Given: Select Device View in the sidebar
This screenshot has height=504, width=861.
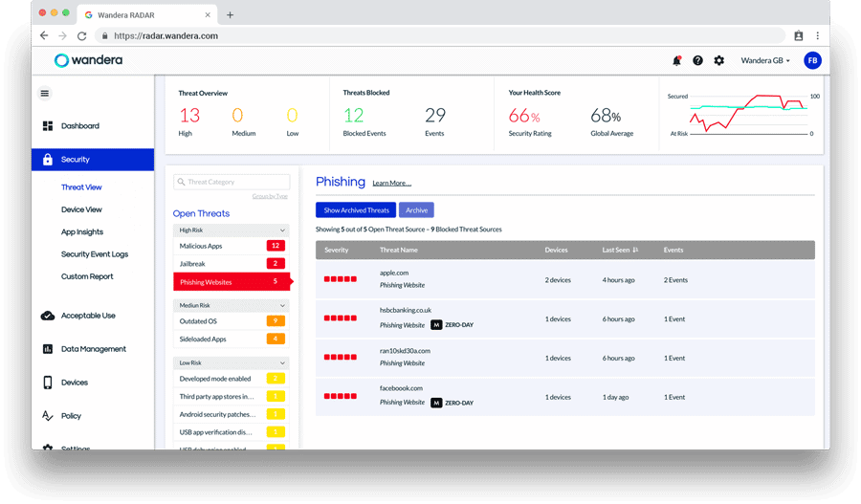Looking at the screenshot, I should 81,209.
